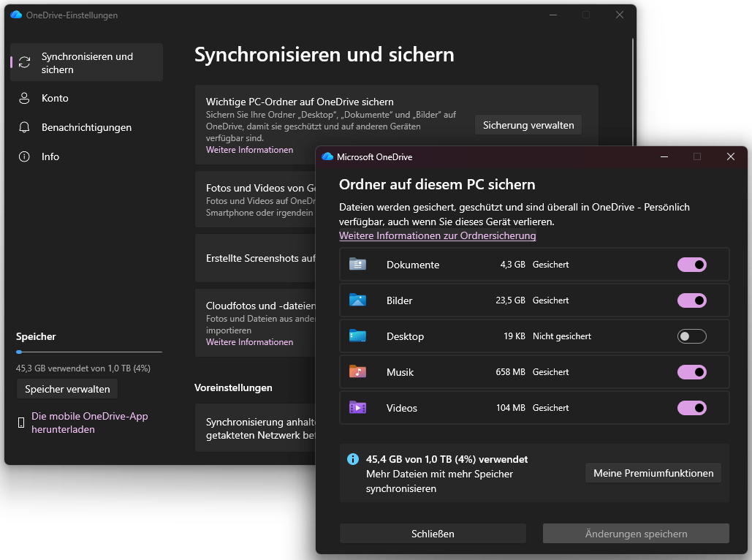Click the 104 MB size of Videos
752x560 pixels.
510,408
